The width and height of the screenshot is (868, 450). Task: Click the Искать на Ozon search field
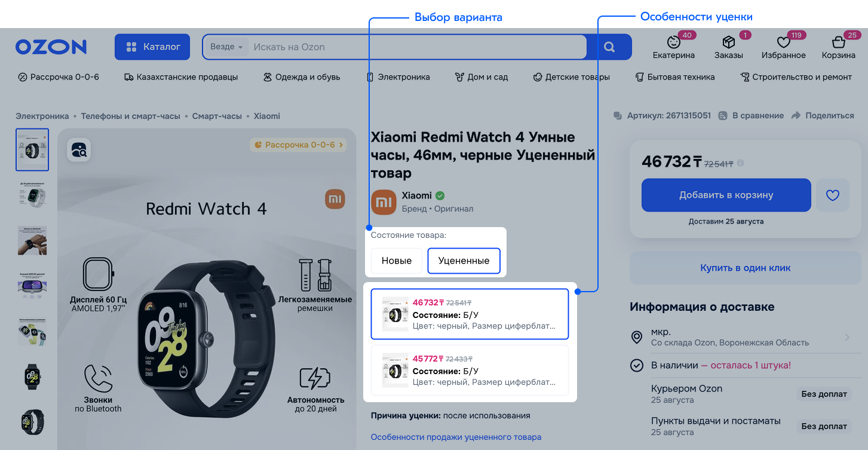click(x=417, y=47)
